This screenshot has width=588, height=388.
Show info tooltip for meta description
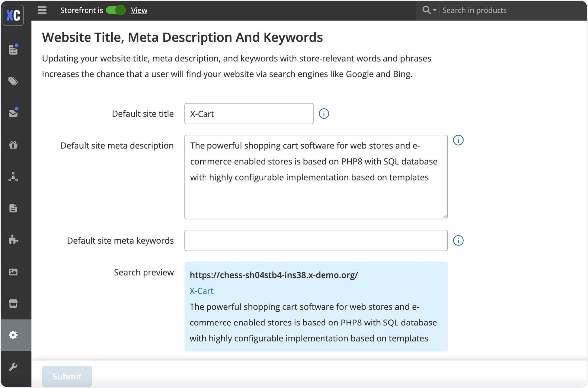(x=458, y=140)
